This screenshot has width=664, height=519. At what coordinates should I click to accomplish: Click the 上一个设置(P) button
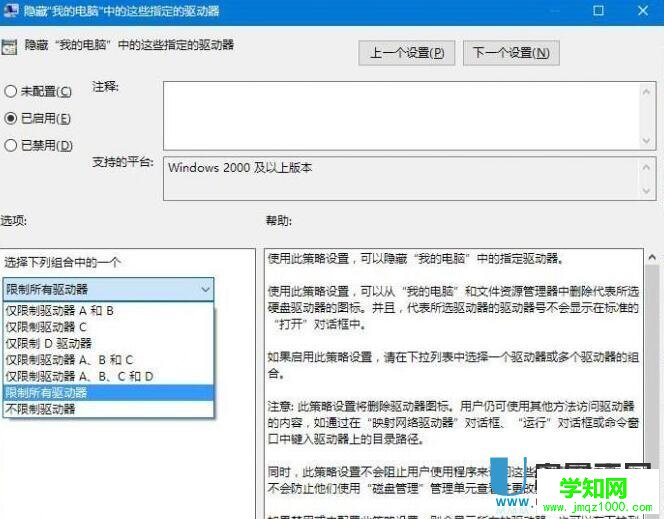pyautogui.click(x=407, y=53)
